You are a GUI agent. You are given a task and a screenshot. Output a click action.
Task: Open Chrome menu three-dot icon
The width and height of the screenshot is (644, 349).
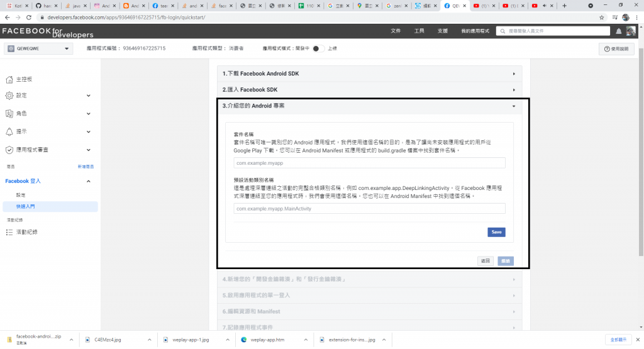tap(636, 17)
